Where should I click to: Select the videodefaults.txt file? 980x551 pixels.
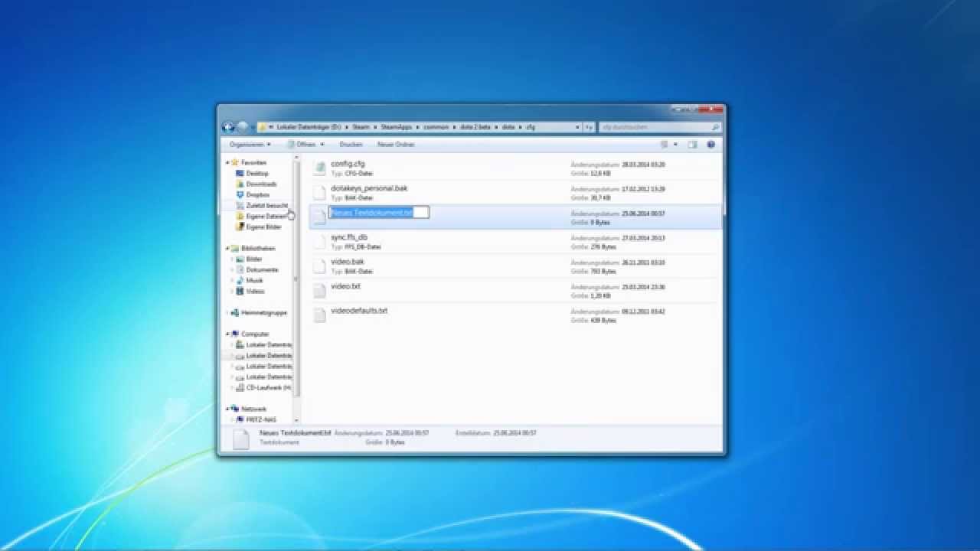514,315
